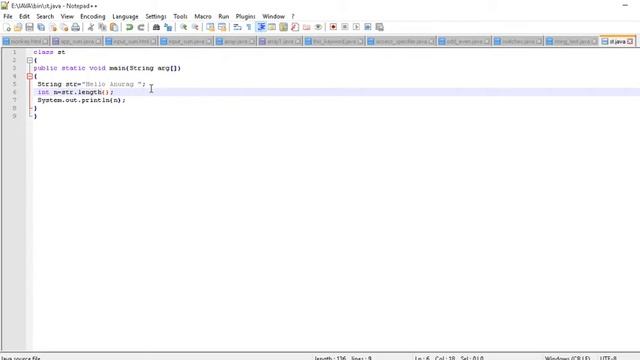Click the toolbar icon right of Indent Guide
The image size is (640, 360).
pos(272,27)
